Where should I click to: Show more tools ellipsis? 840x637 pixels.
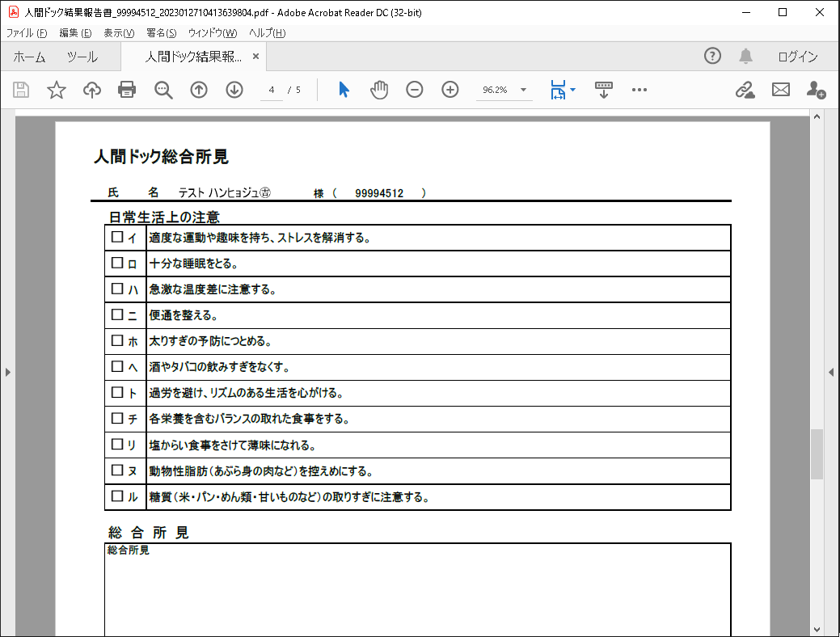pos(639,90)
